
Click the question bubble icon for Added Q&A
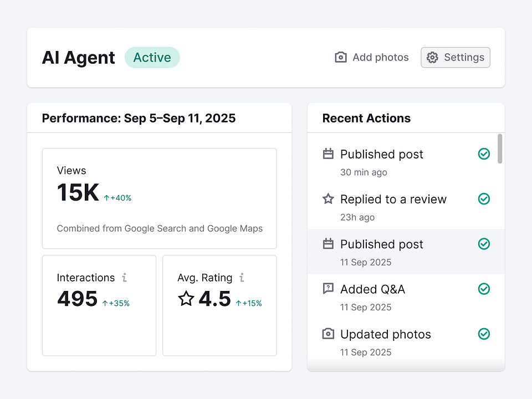pos(328,289)
